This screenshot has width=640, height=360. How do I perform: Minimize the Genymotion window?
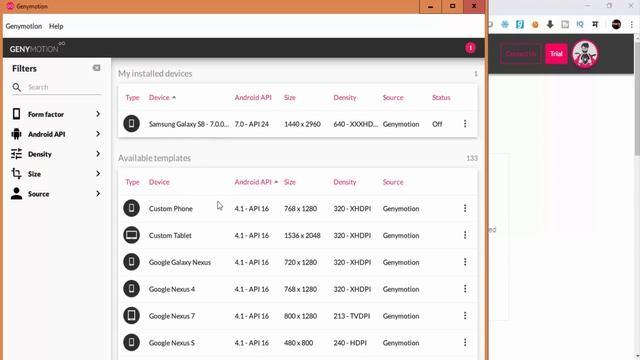point(430,7)
